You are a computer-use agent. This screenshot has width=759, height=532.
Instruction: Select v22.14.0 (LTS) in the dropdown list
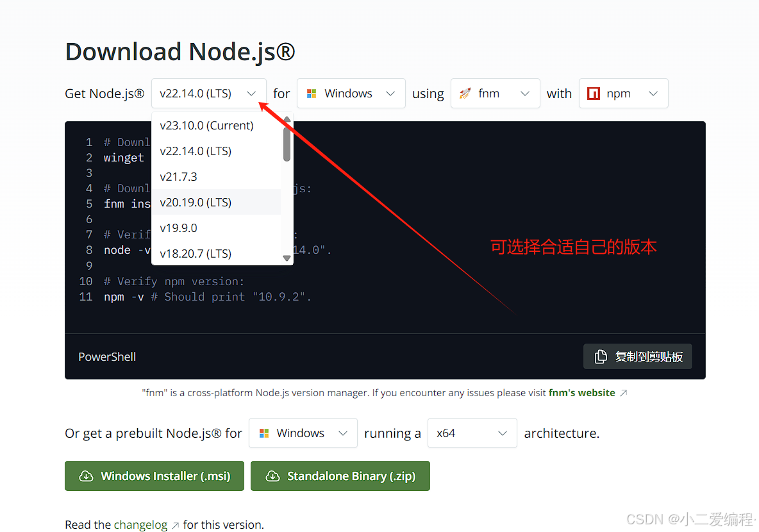(x=217, y=151)
